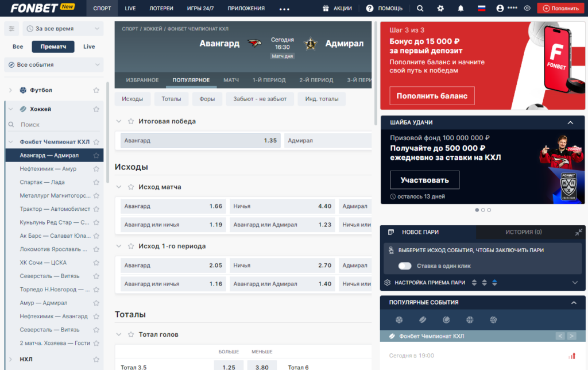588x370 pixels.
Task: Open sidebar filter settings icon
Action: coord(11,29)
